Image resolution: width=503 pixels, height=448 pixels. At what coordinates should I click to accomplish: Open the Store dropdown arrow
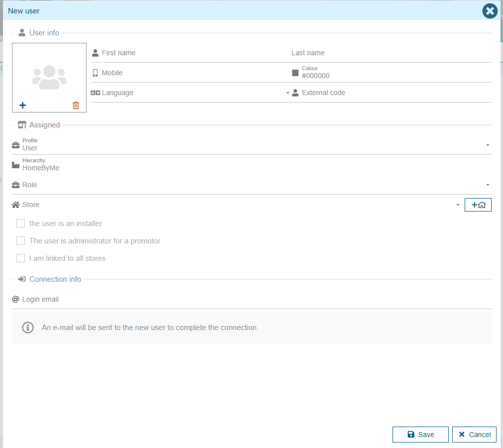coord(458,205)
